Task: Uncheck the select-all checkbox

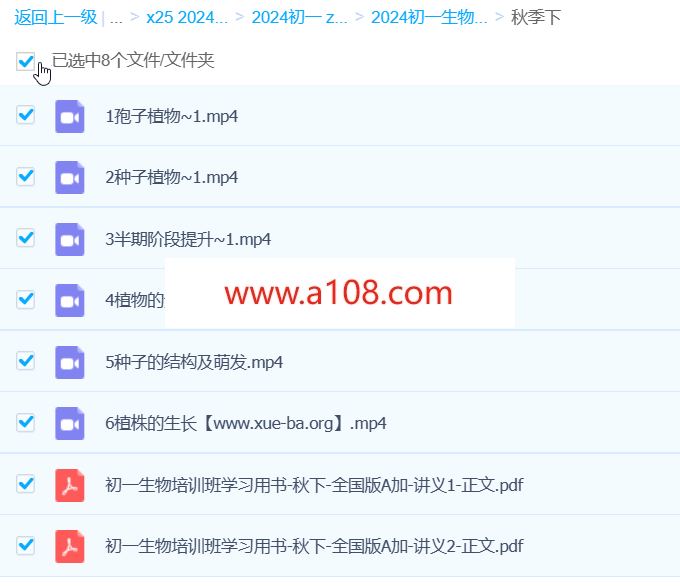Action: coord(26,61)
